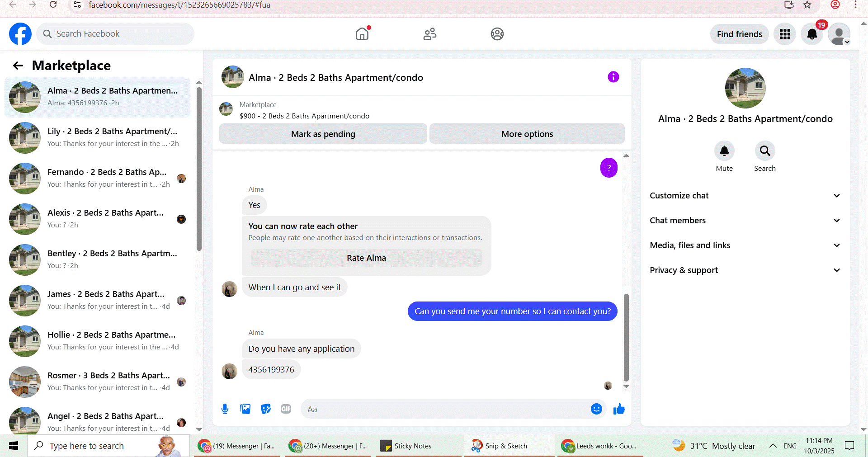This screenshot has width=868, height=457.
Task: Open the browser profile icon
Action: click(835, 5)
